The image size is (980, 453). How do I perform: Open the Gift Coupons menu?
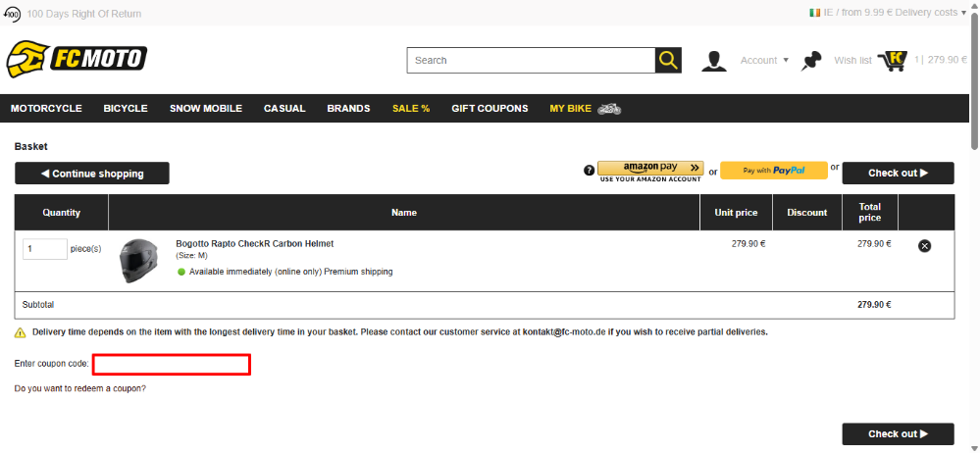click(490, 109)
